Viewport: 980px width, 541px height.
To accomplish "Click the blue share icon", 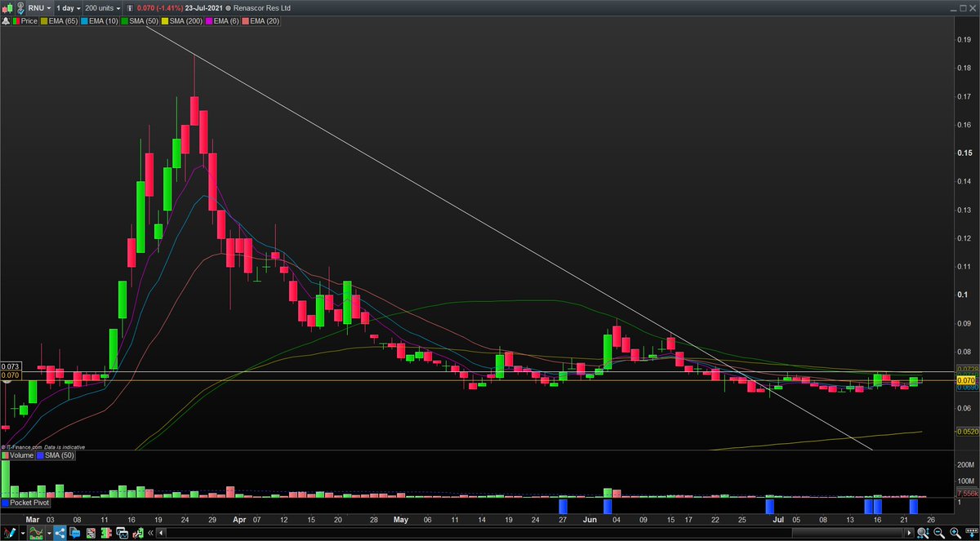I will pos(60,532).
